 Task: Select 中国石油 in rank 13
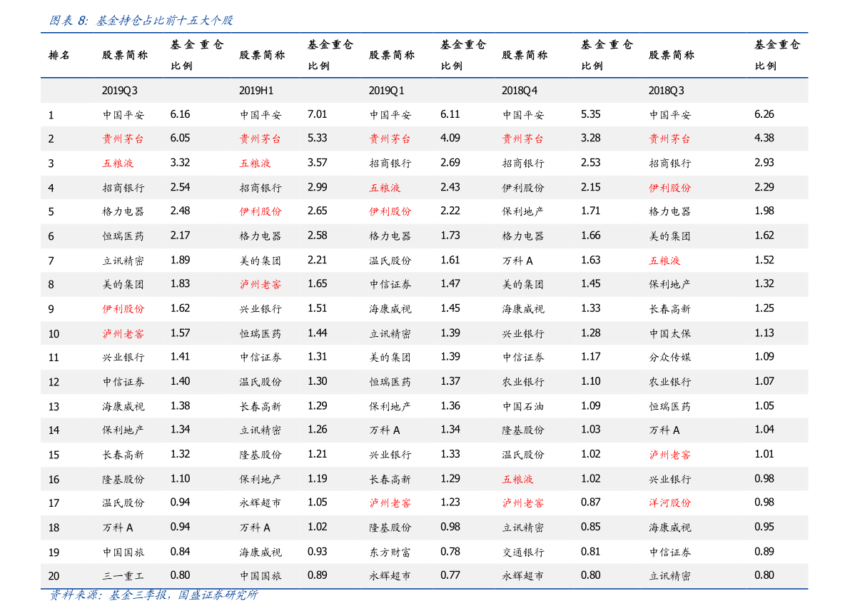(x=522, y=406)
